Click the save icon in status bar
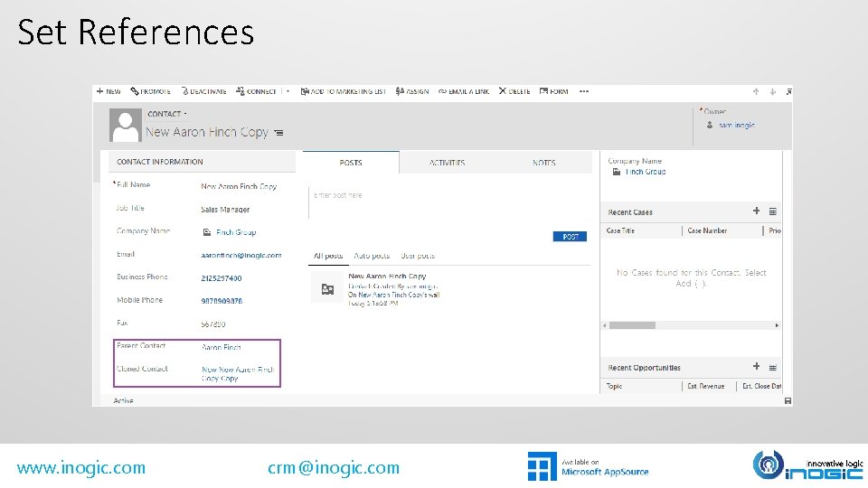Image resolution: width=868 pixels, height=488 pixels. (x=788, y=400)
